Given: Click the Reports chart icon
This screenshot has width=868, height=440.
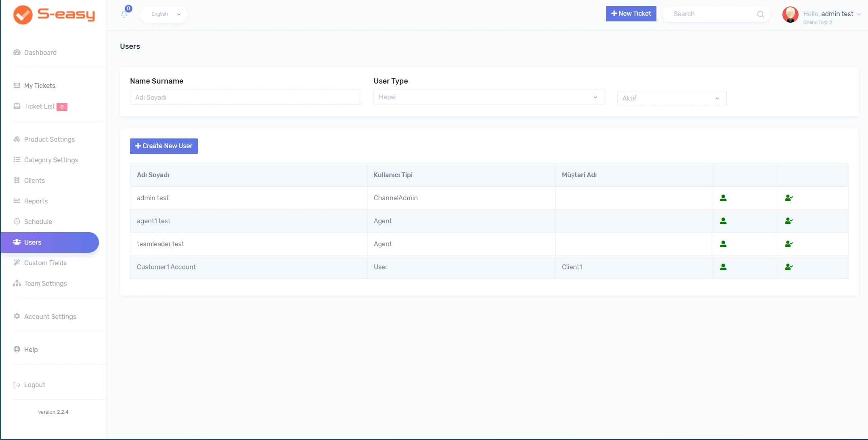Looking at the screenshot, I should (x=17, y=201).
